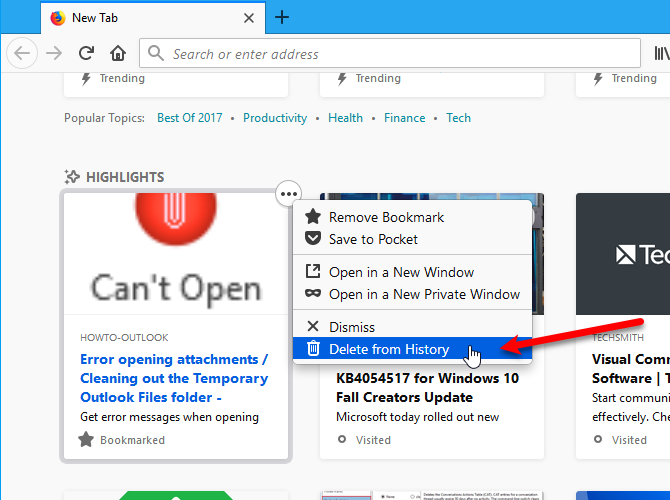Open the Tech topic link
This screenshot has height=500, width=670.
(x=458, y=118)
